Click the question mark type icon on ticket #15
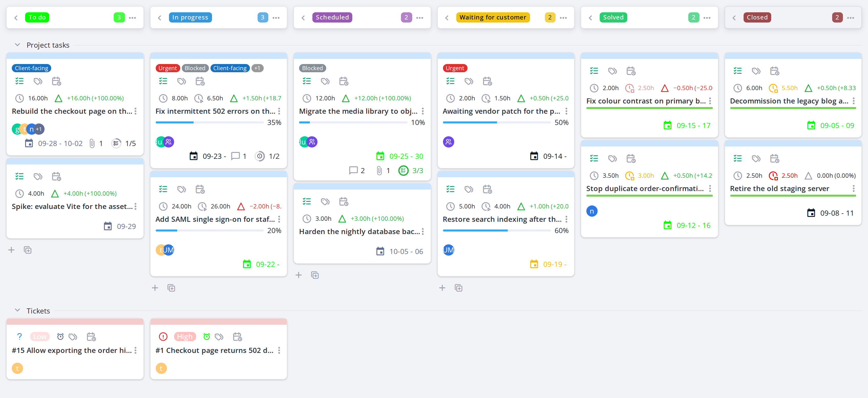The image size is (868, 398). [x=19, y=337]
